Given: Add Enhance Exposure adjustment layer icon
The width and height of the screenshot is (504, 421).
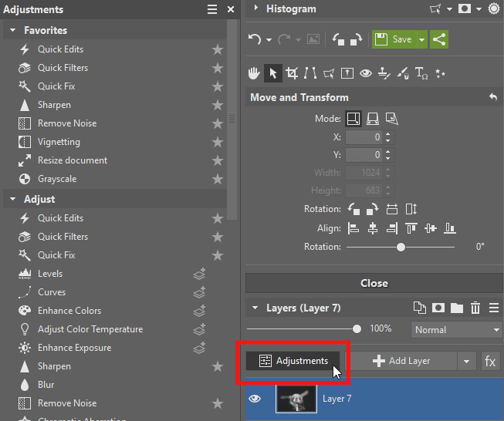Looking at the screenshot, I should pyautogui.click(x=199, y=348).
